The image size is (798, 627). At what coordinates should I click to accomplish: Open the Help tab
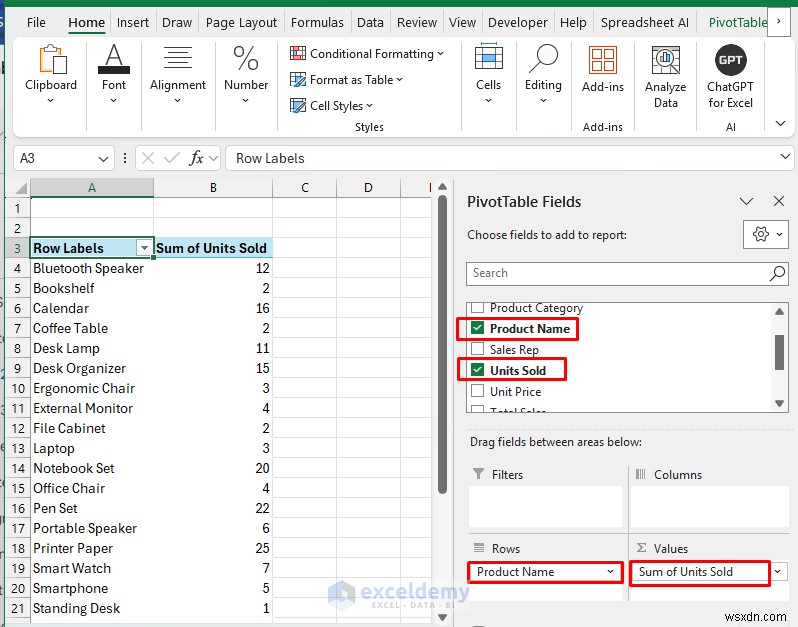click(x=573, y=22)
